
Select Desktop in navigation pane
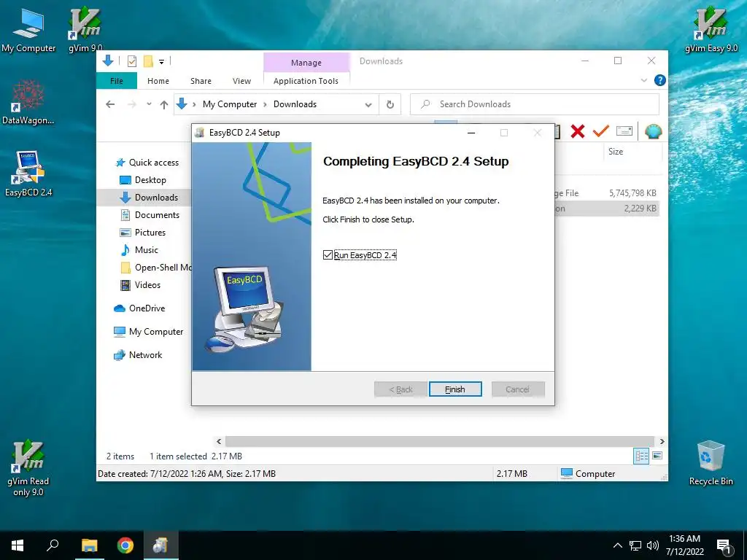tap(143, 180)
